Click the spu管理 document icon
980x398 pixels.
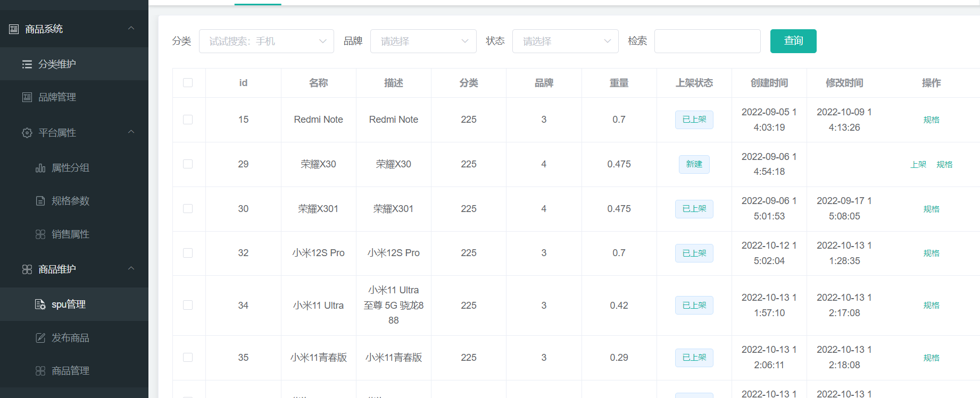click(40, 304)
